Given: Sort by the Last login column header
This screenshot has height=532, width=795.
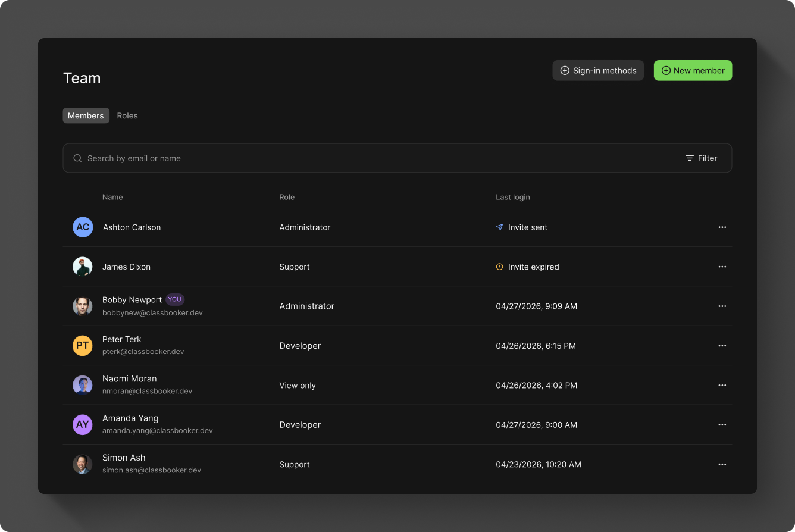Looking at the screenshot, I should [x=513, y=197].
